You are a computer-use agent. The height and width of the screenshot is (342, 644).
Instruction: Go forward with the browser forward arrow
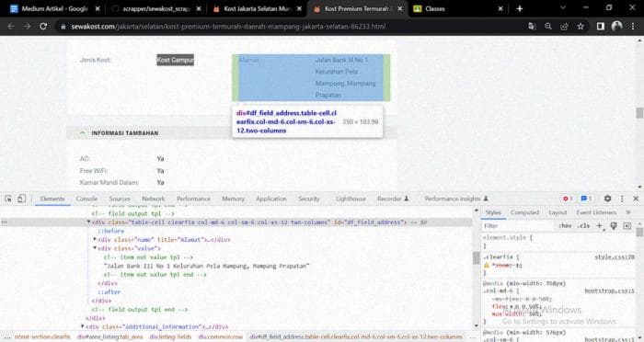pyautogui.click(x=27, y=27)
